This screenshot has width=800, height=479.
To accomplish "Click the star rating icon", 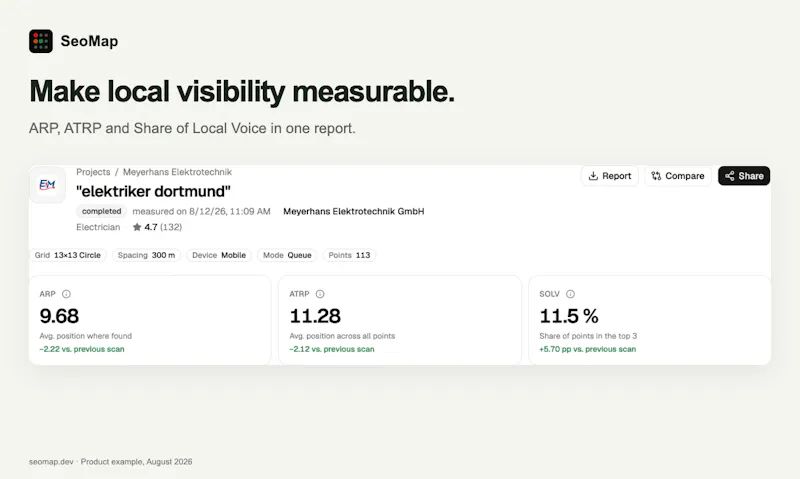I will point(137,227).
